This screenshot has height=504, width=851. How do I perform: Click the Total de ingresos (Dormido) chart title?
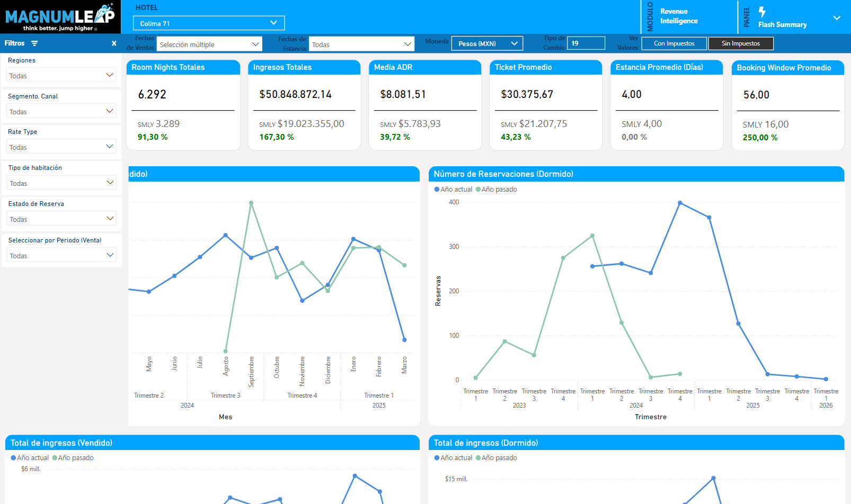pyautogui.click(x=486, y=443)
